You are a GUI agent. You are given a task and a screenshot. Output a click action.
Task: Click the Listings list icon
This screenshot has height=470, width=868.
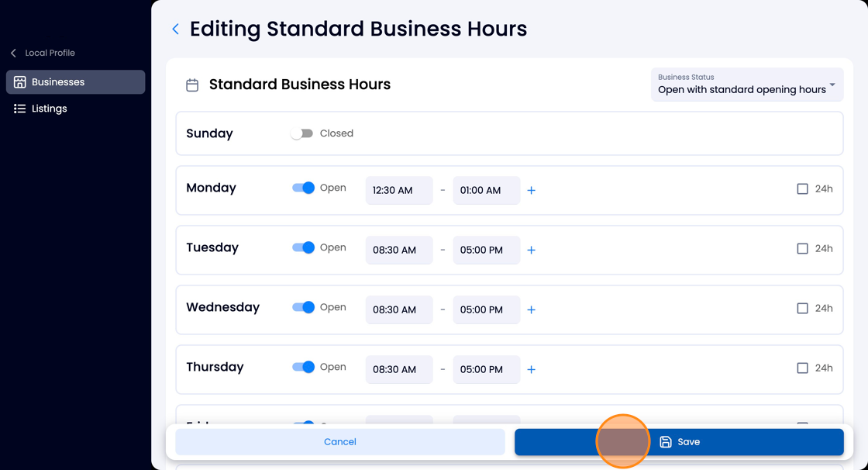(x=20, y=109)
